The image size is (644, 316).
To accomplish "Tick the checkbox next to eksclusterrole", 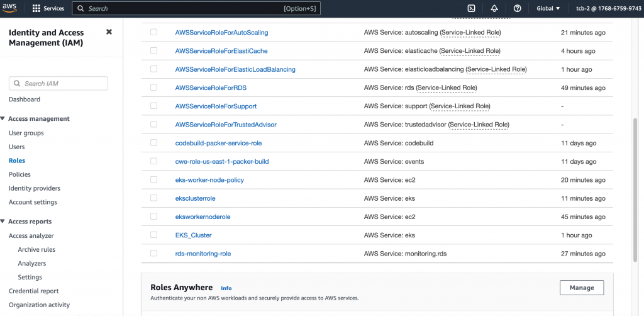I will click(154, 198).
